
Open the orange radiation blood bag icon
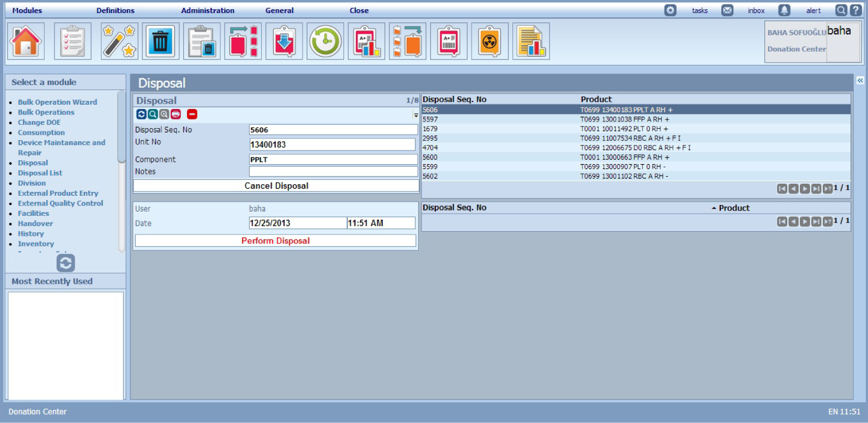490,41
